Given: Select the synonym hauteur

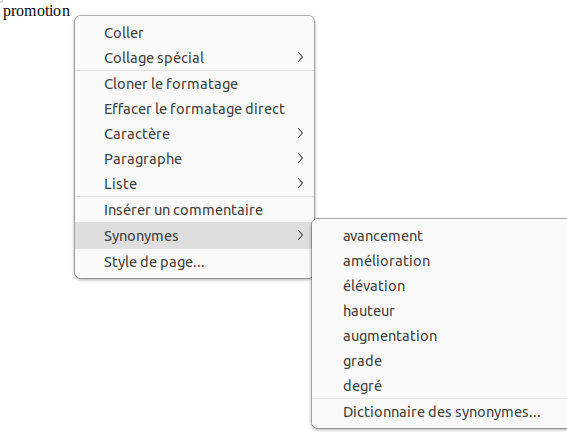Looking at the screenshot, I should point(440,311).
